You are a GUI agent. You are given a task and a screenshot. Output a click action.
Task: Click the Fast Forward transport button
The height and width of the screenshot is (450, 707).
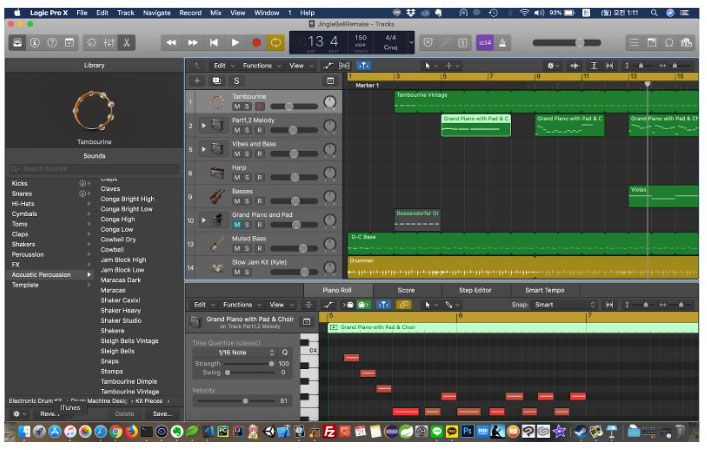[x=193, y=43]
